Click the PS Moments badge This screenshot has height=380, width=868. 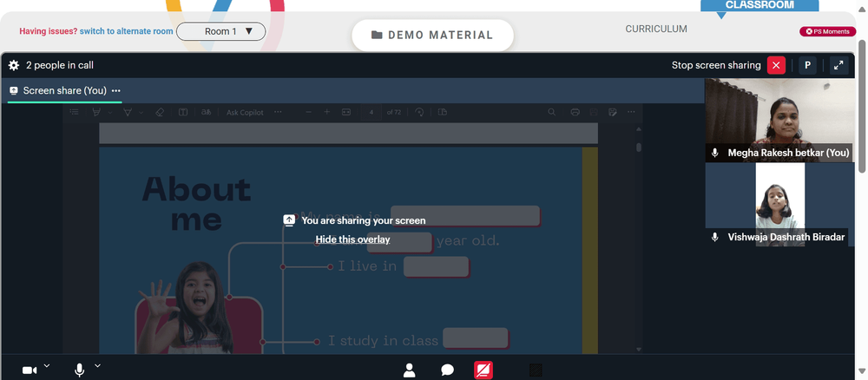(x=827, y=31)
